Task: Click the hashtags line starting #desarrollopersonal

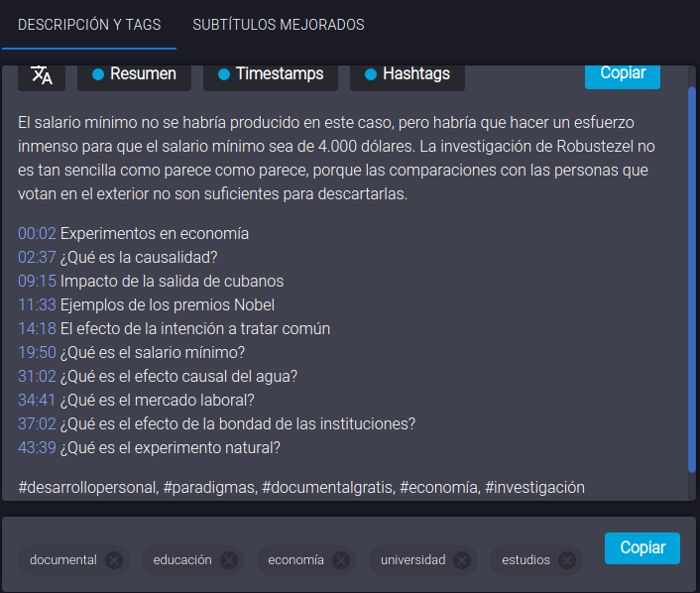Action: pyautogui.click(x=301, y=488)
